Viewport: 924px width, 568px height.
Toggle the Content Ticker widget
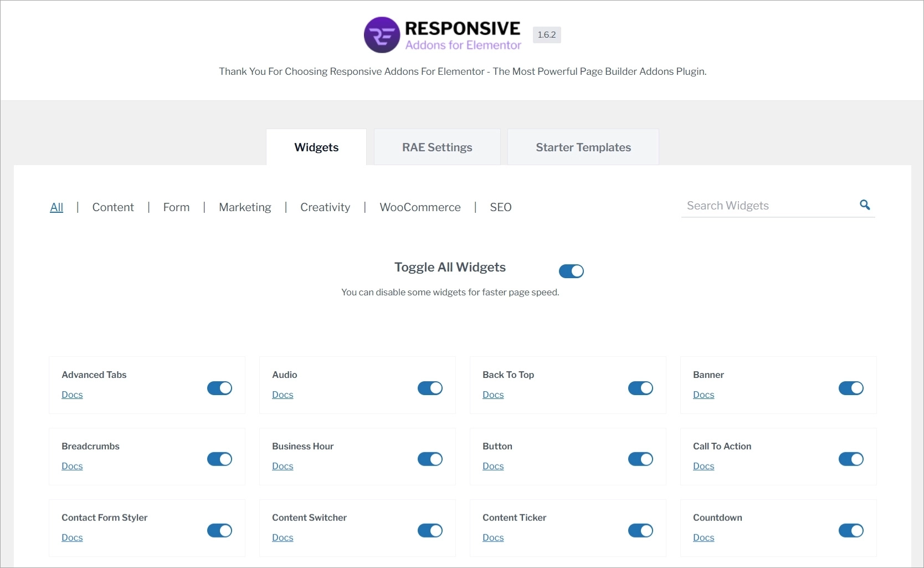click(x=640, y=530)
